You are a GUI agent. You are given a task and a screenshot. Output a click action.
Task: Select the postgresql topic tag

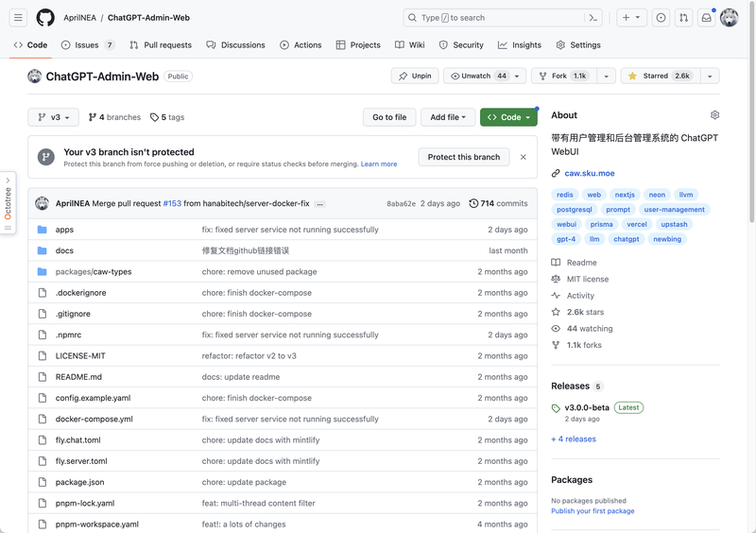[575, 210]
